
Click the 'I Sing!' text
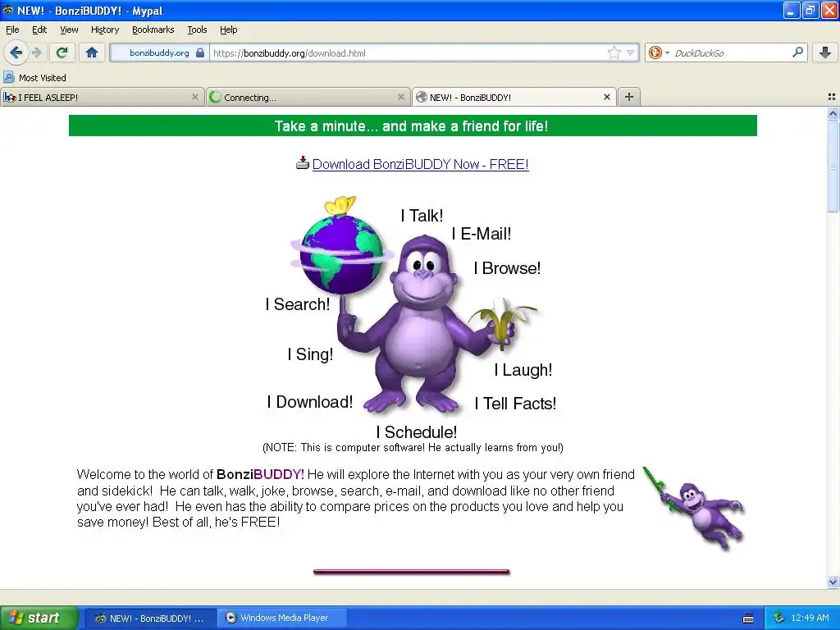coord(310,354)
